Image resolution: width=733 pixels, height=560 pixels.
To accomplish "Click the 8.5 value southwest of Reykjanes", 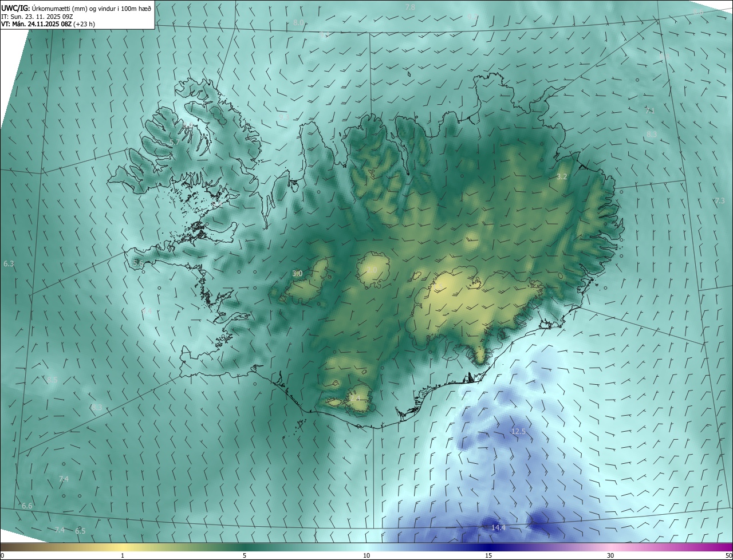I will [x=52, y=380].
